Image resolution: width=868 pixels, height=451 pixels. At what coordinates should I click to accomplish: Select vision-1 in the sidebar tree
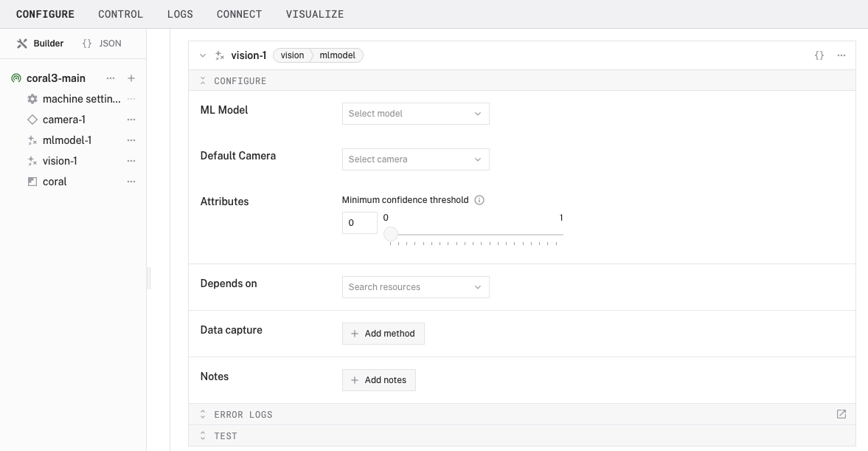(60, 161)
